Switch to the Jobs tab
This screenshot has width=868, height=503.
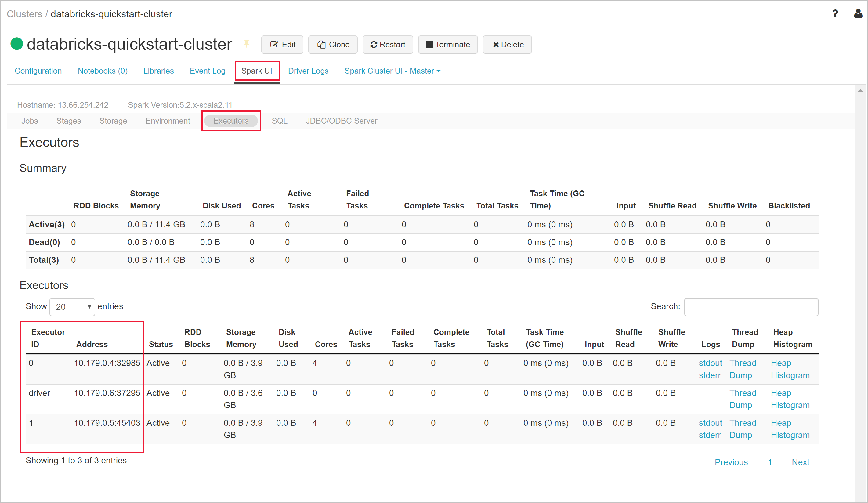(x=30, y=120)
